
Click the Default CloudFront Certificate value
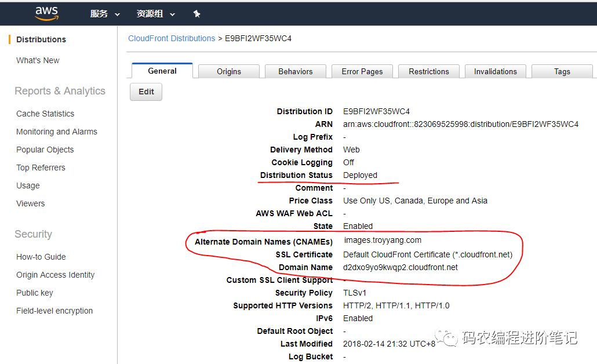pyautogui.click(x=428, y=254)
